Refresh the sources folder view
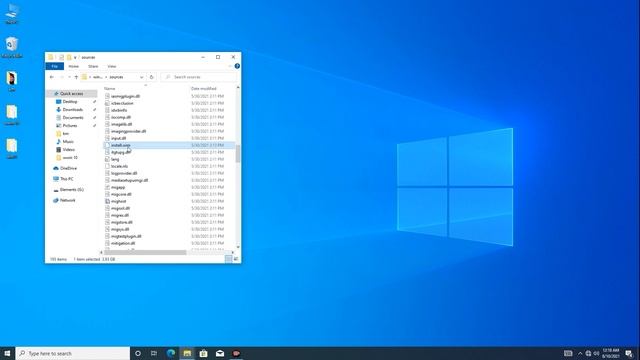Viewport: 640px width, 360px height. [x=151, y=77]
